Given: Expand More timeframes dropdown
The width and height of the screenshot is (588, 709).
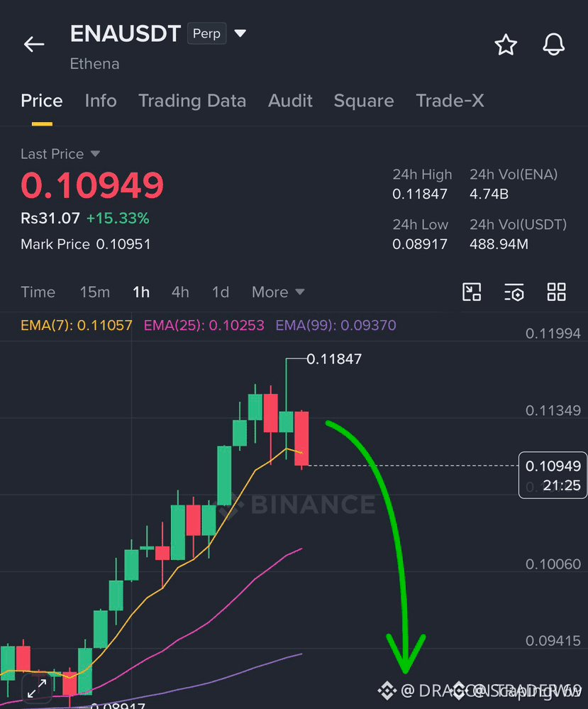Looking at the screenshot, I should [x=278, y=292].
